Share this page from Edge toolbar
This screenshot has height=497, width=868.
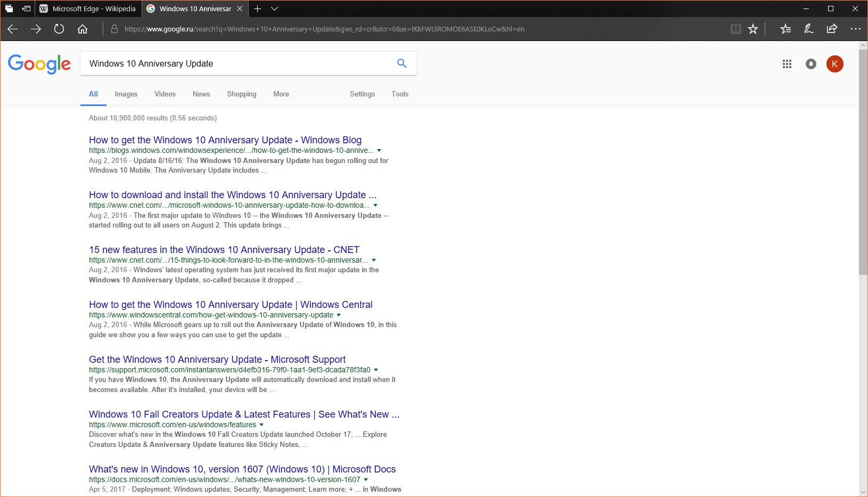(832, 29)
